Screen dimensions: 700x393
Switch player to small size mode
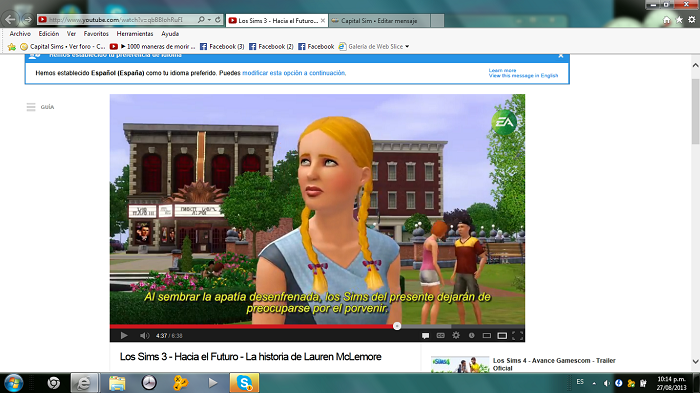(487, 335)
